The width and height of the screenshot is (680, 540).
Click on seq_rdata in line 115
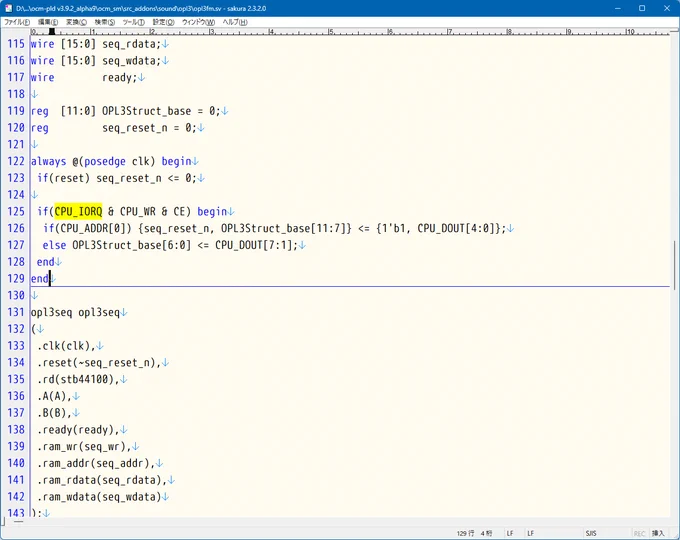128,44
